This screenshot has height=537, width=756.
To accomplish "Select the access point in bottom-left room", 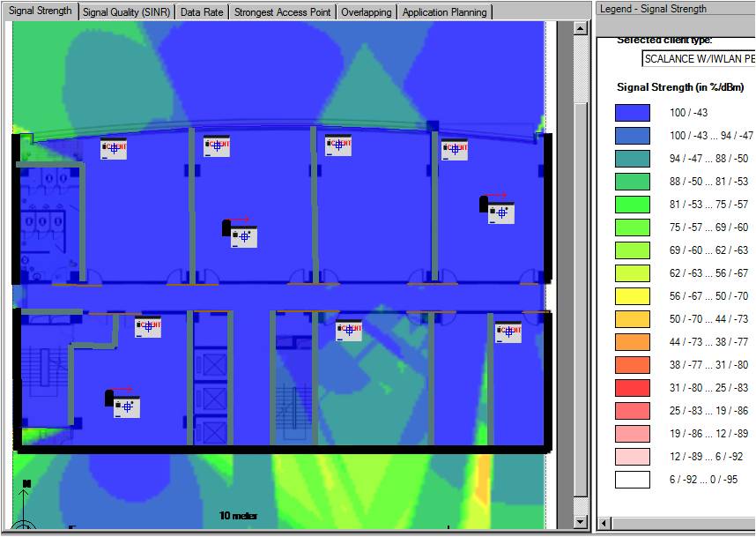I will (x=123, y=403).
